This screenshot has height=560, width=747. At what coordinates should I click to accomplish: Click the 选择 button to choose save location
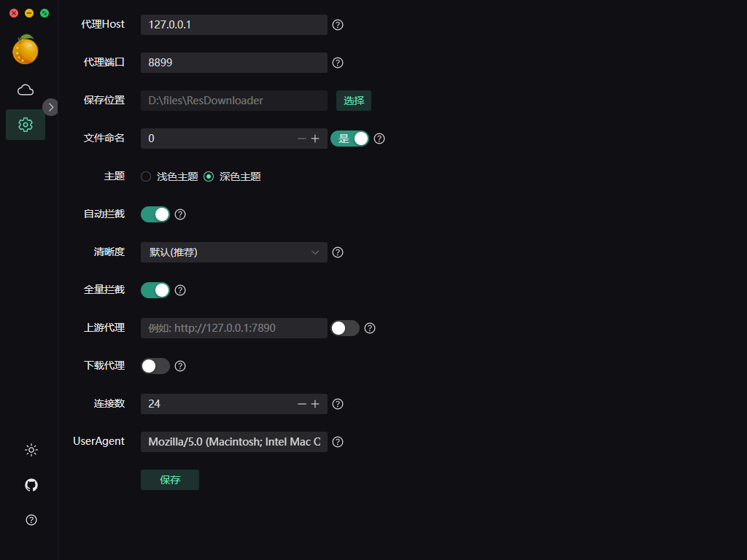pos(353,100)
